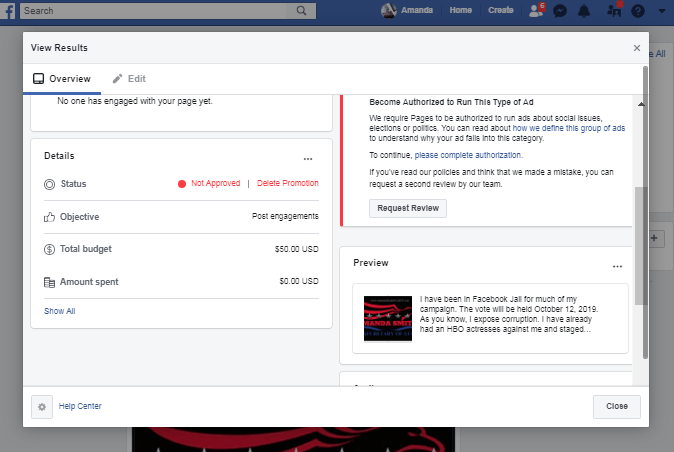Open the Home link in the top bar

coord(460,10)
